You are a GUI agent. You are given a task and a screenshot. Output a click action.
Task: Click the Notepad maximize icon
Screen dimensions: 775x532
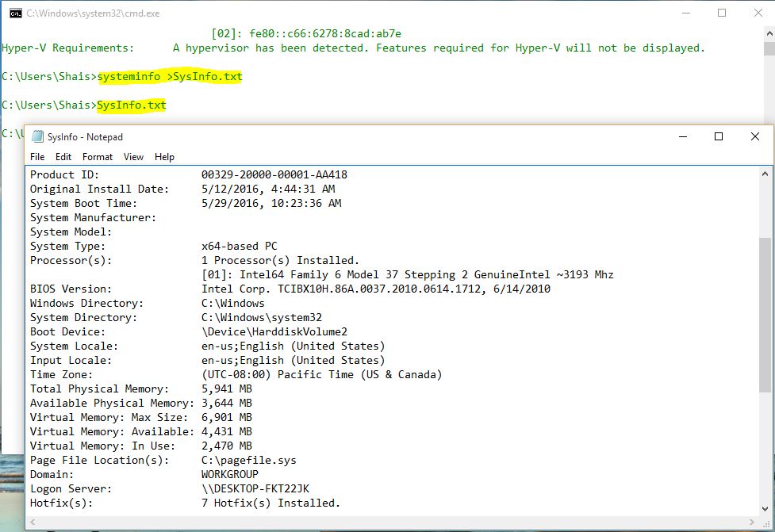click(719, 136)
